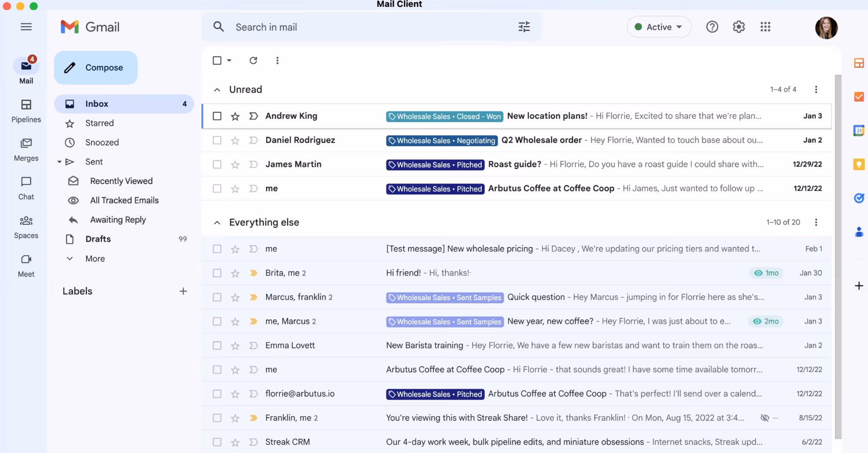Open the Meet video icon

point(26,259)
